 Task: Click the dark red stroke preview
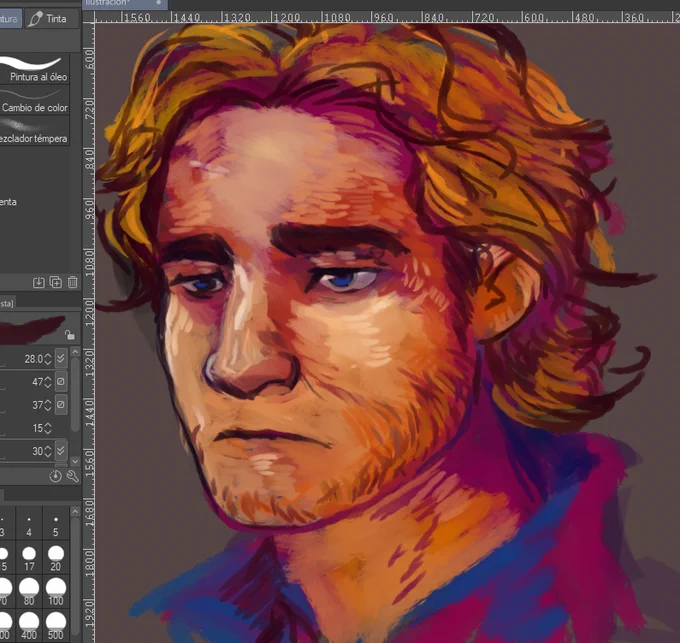coord(32,330)
